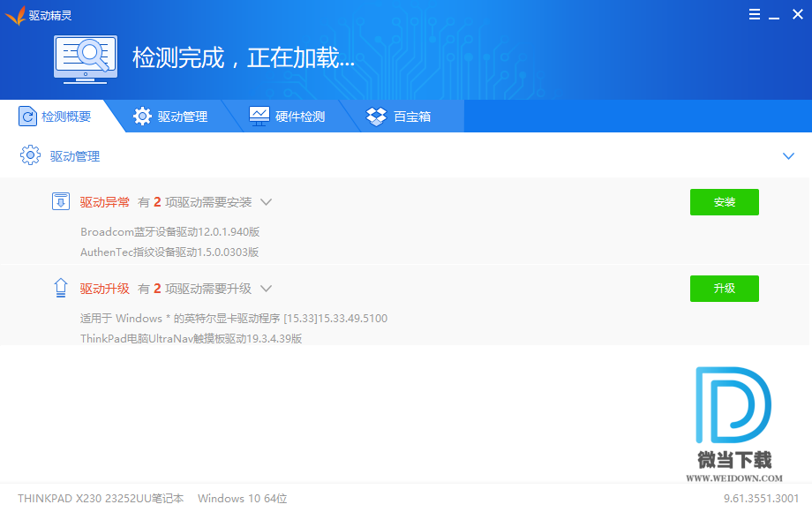Select ThinkPad UltraNav触摸板驱动 entry
812x512 pixels.
(x=191, y=338)
